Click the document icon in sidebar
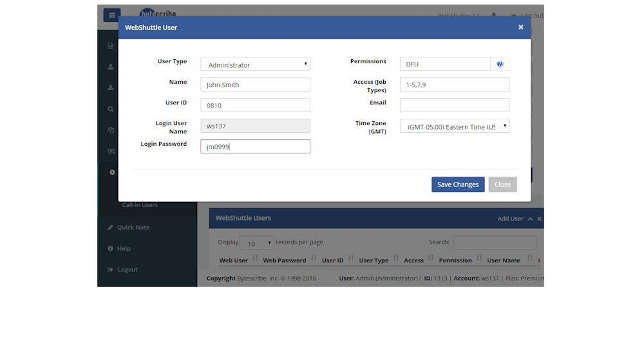 (111, 46)
